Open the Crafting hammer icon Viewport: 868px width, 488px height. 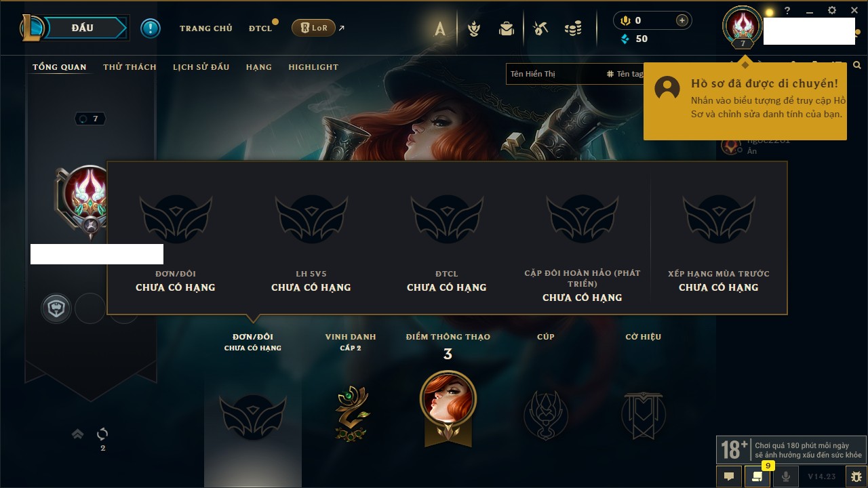coord(540,28)
